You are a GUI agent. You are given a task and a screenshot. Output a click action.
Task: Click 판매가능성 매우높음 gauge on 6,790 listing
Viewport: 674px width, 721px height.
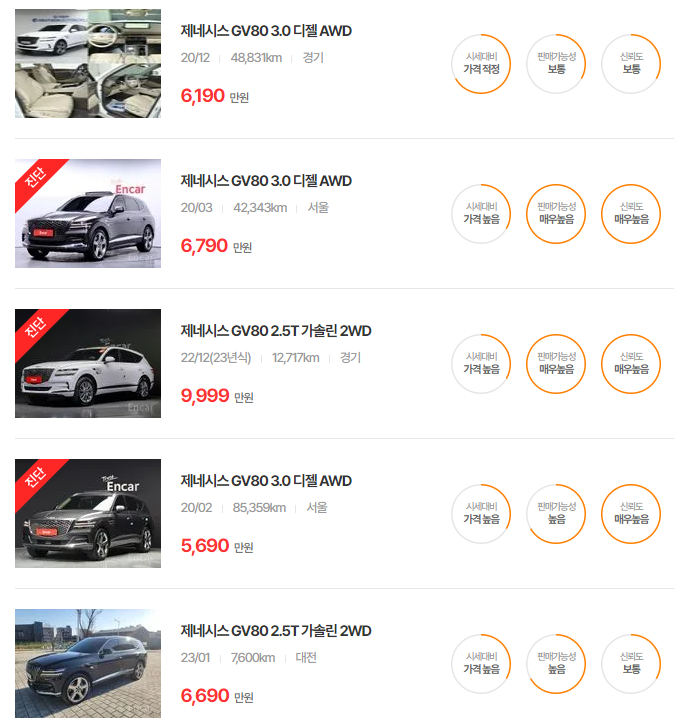pyautogui.click(x=556, y=214)
